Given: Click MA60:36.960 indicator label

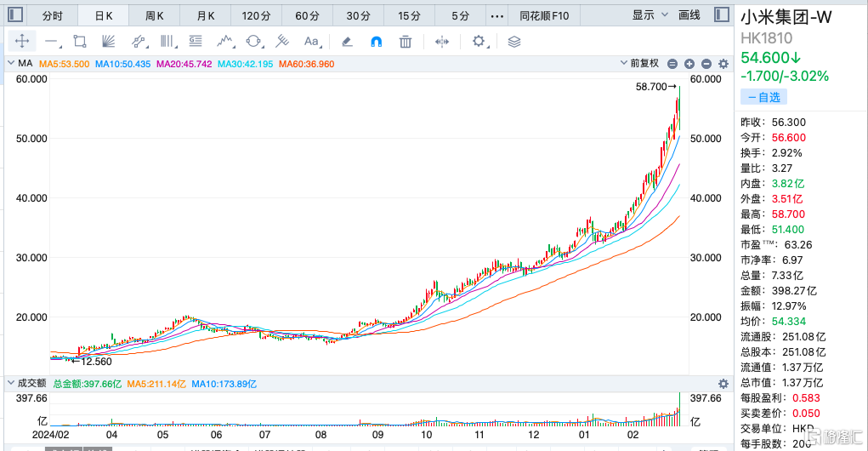Looking at the screenshot, I should [307, 65].
